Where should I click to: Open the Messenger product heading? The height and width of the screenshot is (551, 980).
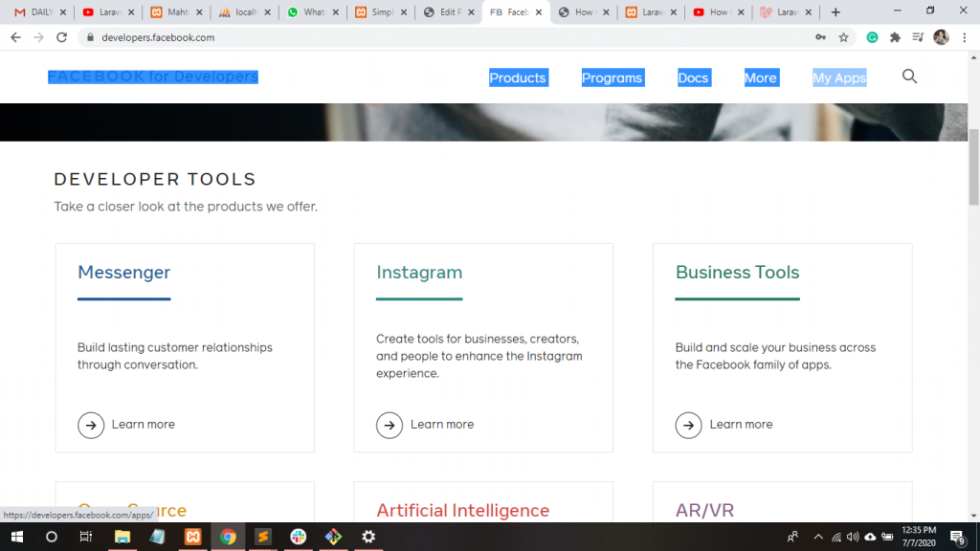pos(123,273)
